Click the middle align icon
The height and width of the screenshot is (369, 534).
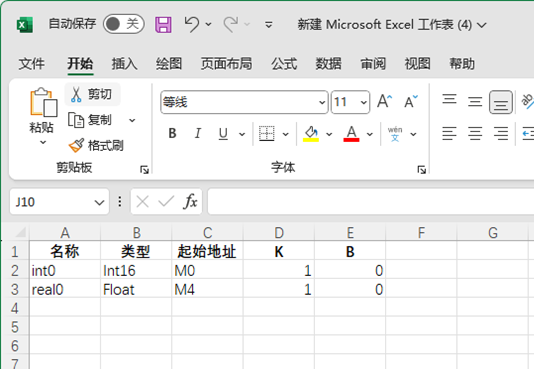tap(475, 101)
